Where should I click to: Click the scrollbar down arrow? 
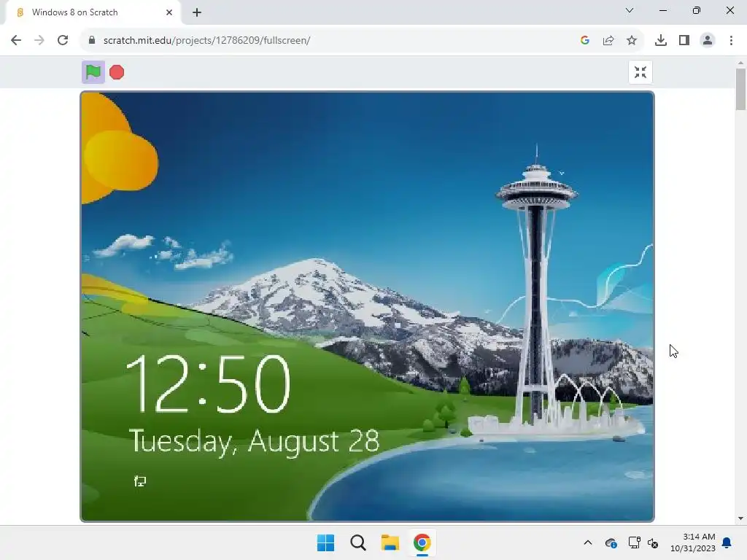[740, 518]
